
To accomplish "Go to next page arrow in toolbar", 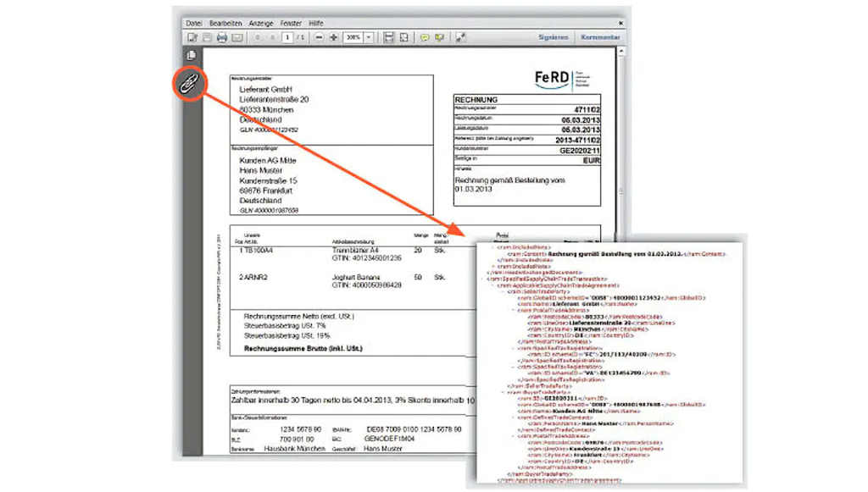I will pos(272,37).
